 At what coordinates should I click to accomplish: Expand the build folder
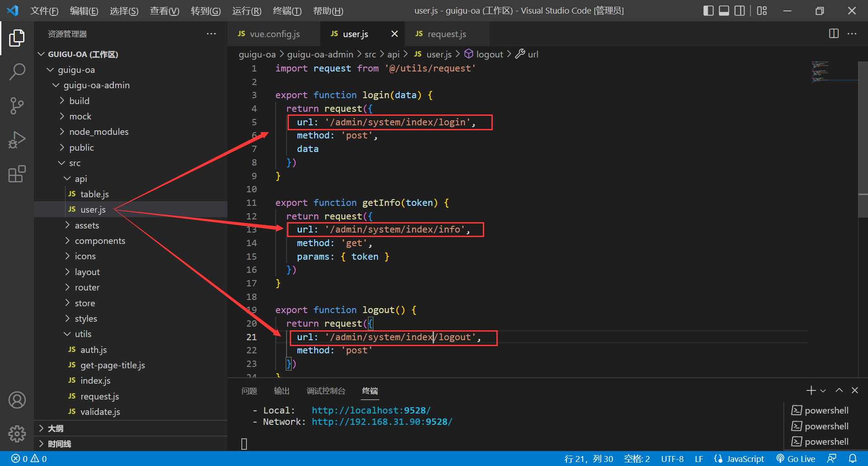(x=79, y=101)
